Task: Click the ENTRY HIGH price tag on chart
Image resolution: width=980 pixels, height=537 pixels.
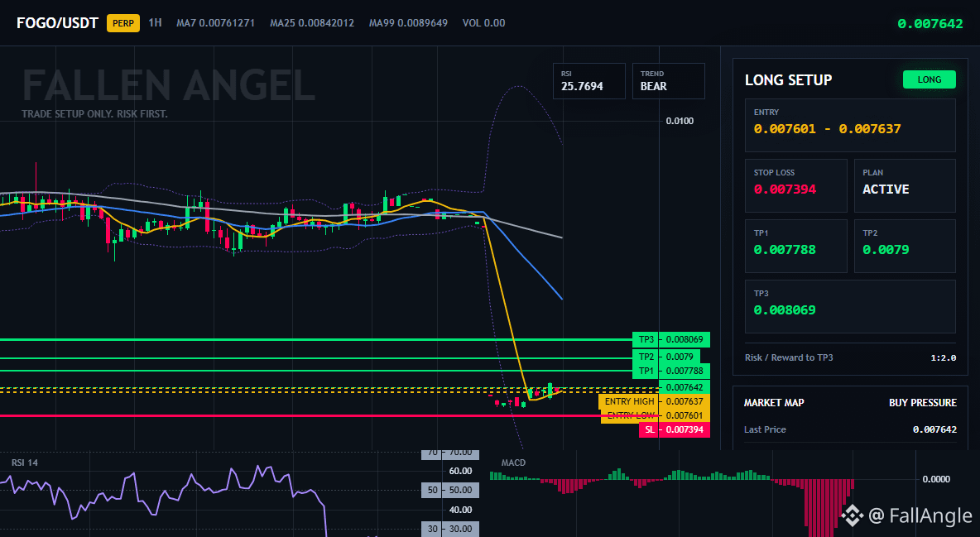Action: pos(655,401)
